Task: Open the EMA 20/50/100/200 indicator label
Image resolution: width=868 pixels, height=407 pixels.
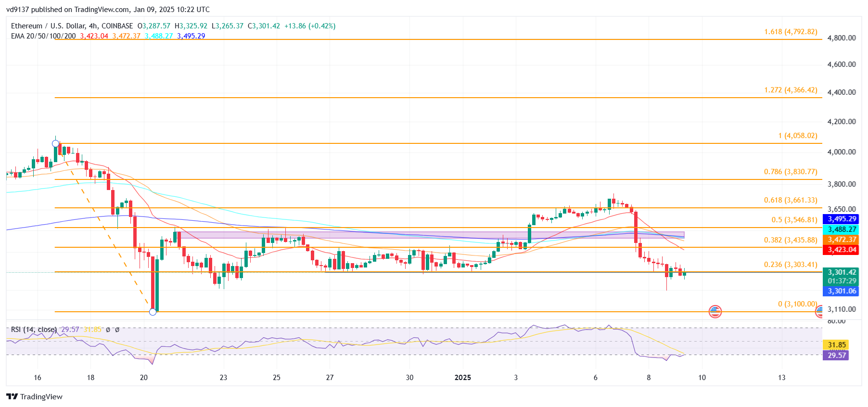Action: [43, 36]
